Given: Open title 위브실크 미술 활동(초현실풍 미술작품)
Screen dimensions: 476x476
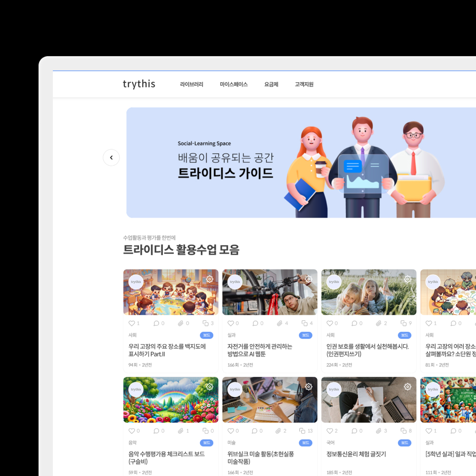Looking at the screenshot, I should click(x=260, y=457).
